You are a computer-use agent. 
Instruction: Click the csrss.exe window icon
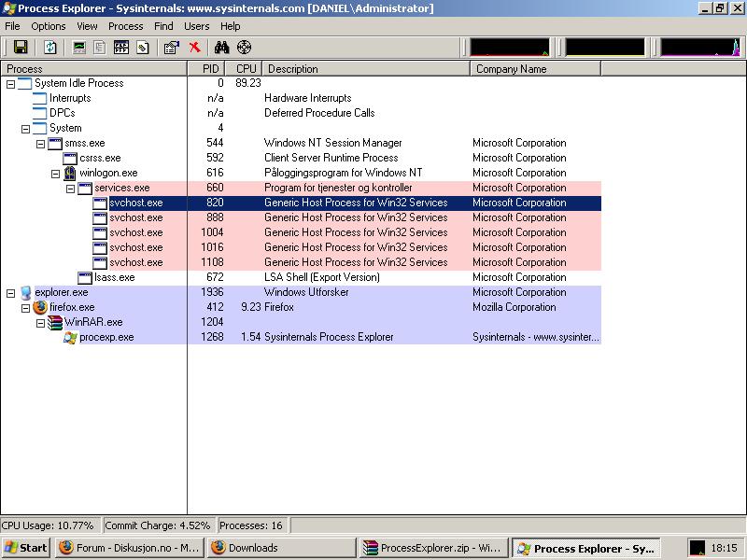pyautogui.click(x=70, y=158)
